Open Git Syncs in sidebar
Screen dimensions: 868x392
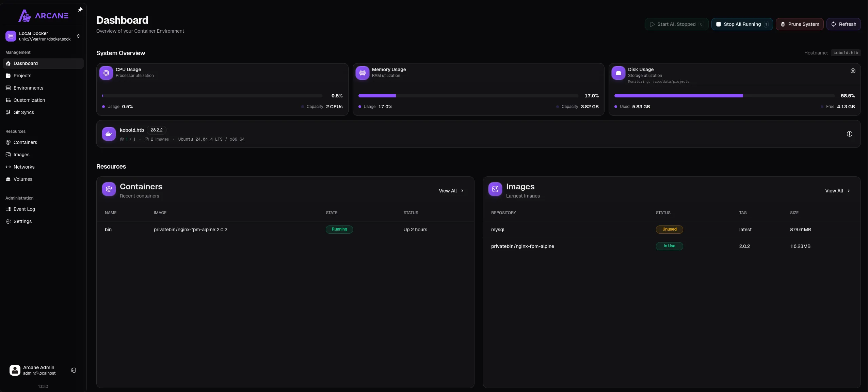(23, 112)
